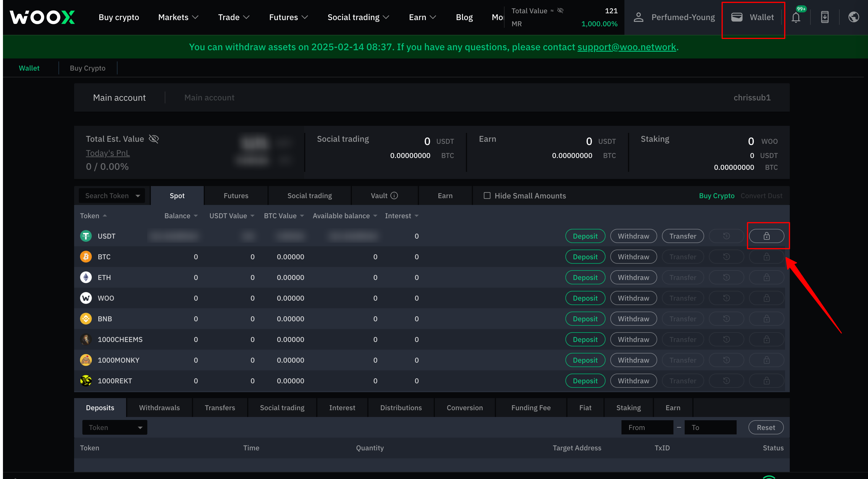Click the history icon in 1000MONKY row

point(726,360)
